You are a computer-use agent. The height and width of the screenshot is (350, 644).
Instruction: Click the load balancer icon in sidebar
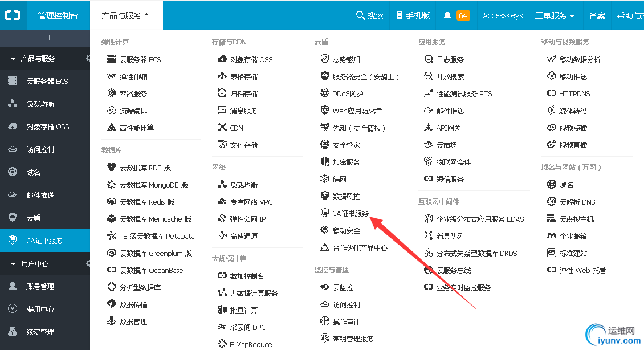tap(13, 104)
